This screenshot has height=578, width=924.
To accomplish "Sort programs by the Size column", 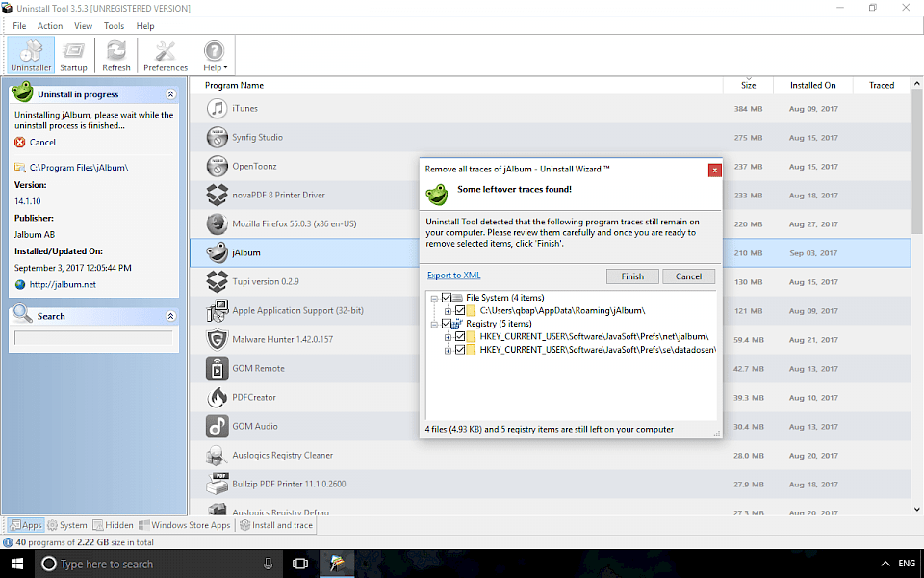I will click(749, 85).
